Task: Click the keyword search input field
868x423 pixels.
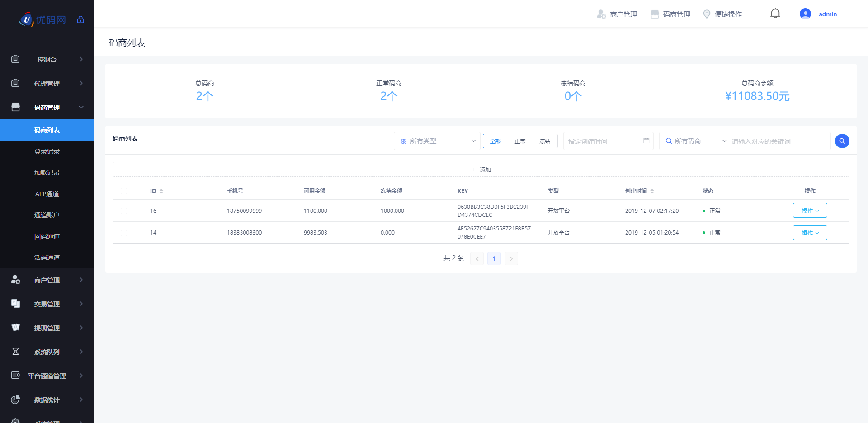Action: pos(778,141)
